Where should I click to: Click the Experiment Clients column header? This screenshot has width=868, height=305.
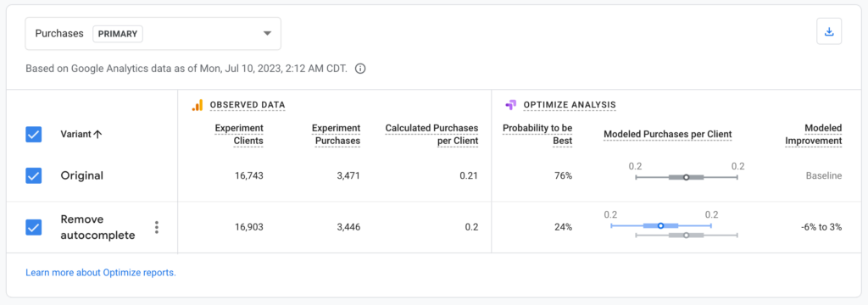coord(239,135)
